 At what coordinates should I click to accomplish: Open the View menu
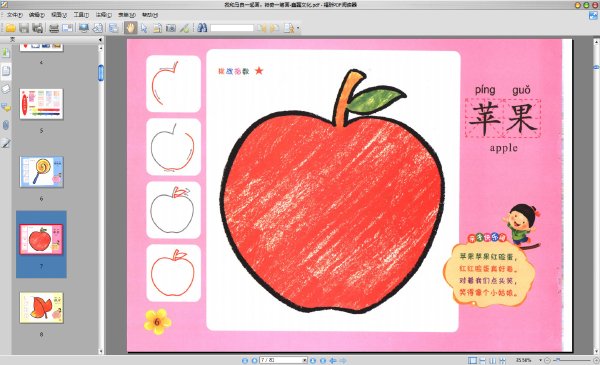click(59, 15)
